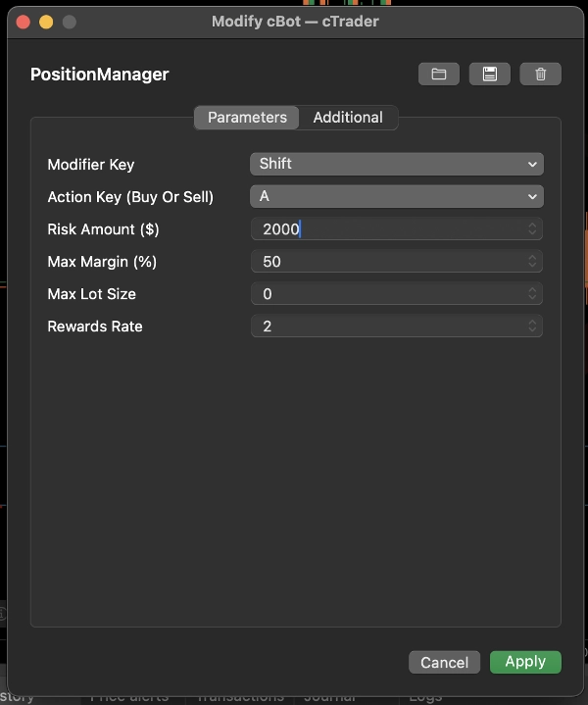
Task: Click the Rewards Rate stepper arrows
Action: point(533,327)
